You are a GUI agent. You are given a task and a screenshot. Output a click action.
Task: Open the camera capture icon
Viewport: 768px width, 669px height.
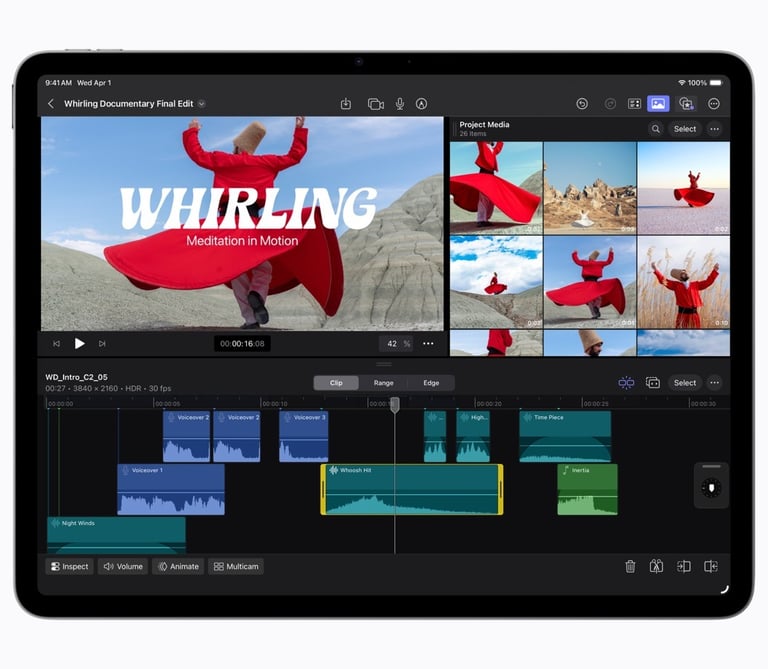(x=376, y=104)
